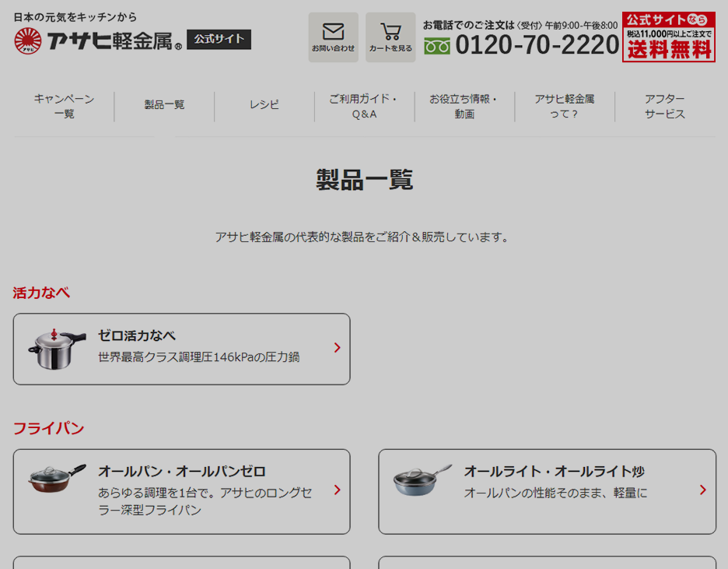Open the ご利用ガイド・Q&A menu item
The height and width of the screenshot is (569, 728).
(365, 107)
